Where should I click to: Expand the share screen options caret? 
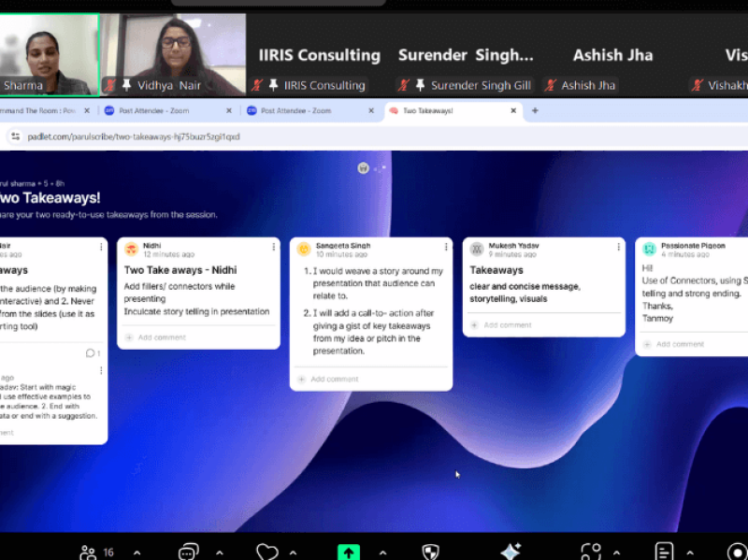point(382,553)
